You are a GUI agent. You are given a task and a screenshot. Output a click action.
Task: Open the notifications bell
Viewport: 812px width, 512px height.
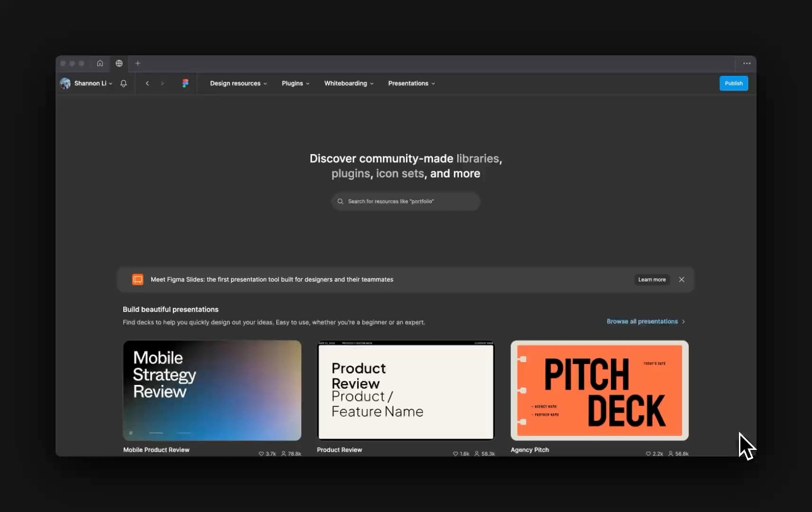pos(124,83)
